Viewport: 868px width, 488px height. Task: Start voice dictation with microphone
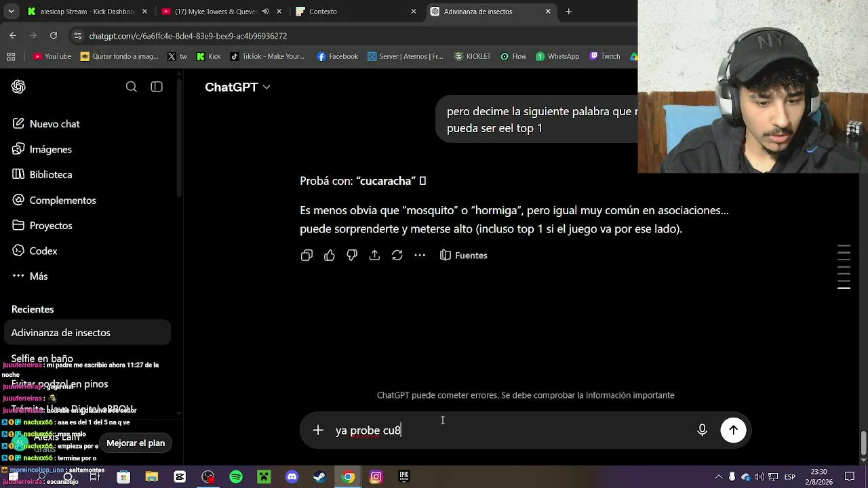coord(703,430)
